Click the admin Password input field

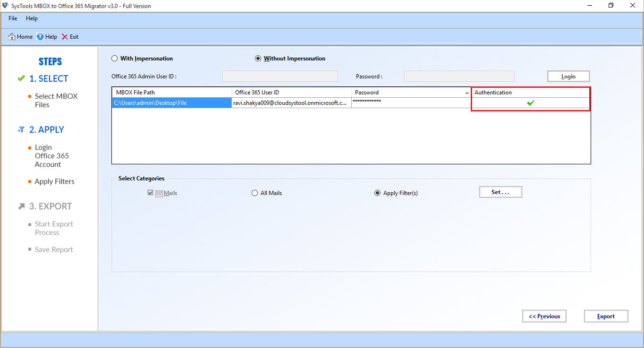(459, 76)
